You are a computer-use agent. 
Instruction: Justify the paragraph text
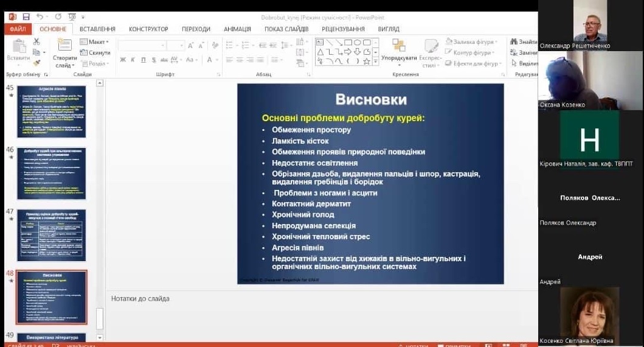tap(260, 60)
